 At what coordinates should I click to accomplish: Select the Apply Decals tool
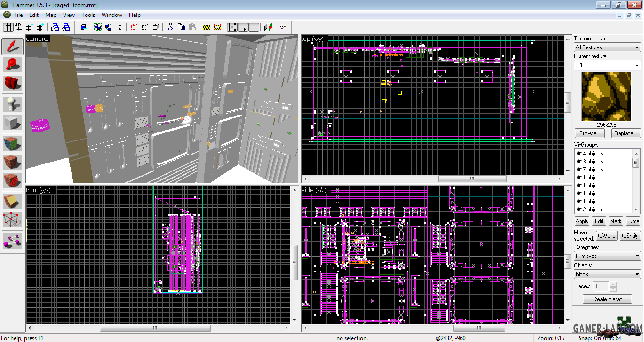coord(13,179)
